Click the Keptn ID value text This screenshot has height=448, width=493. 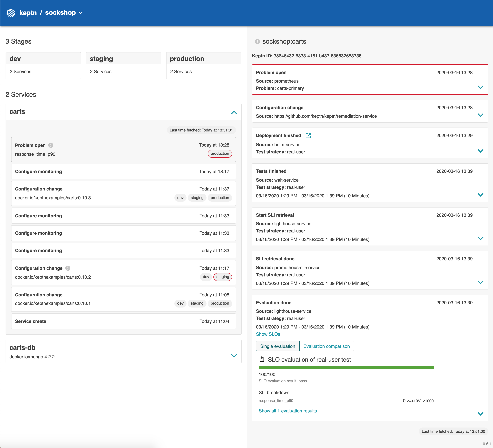(x=317, y=56)
